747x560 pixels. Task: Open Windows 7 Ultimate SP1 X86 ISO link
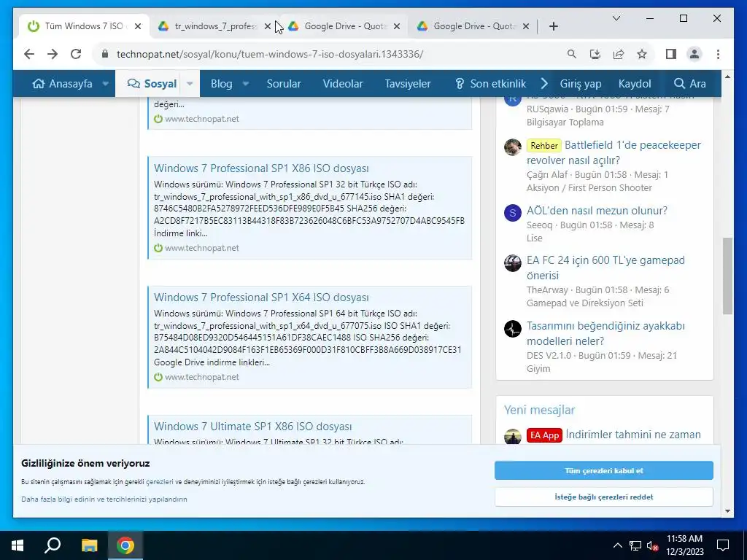click(252, 426)
